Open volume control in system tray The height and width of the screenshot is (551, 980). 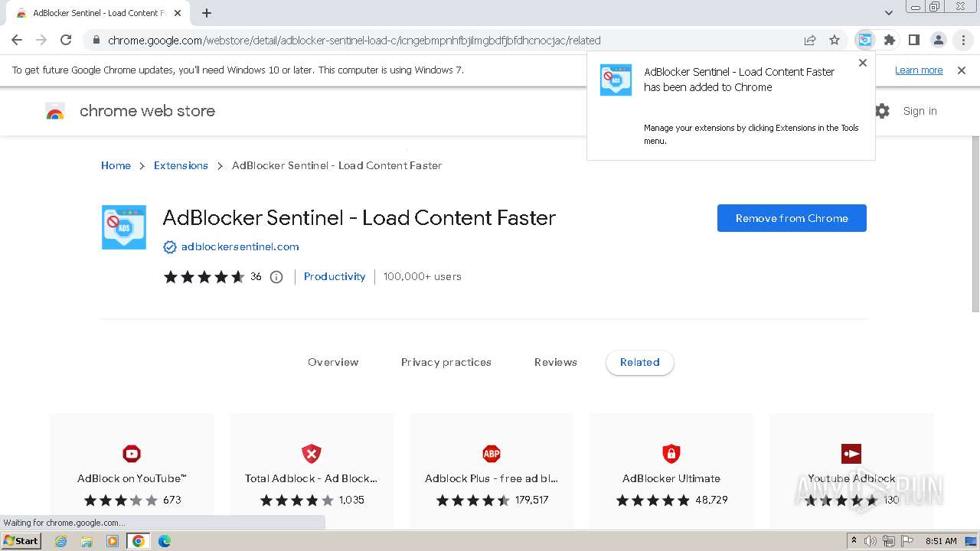click(x=871, y=541)
